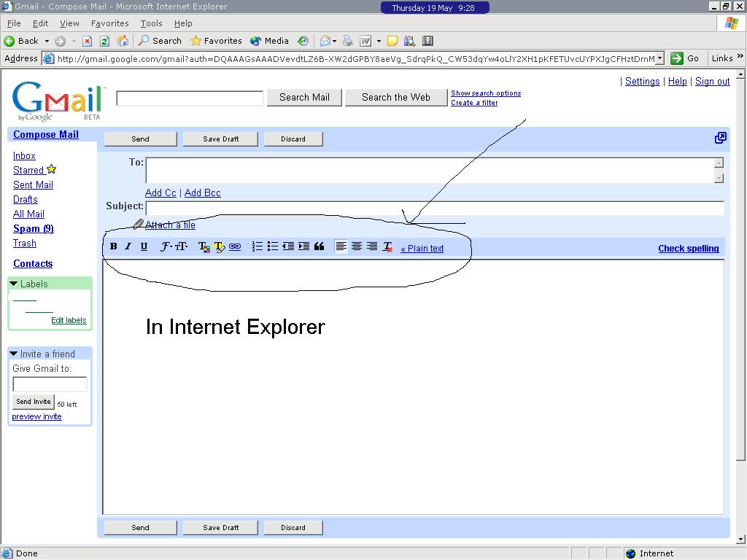Collapse the Labels section

pos(13,284)
